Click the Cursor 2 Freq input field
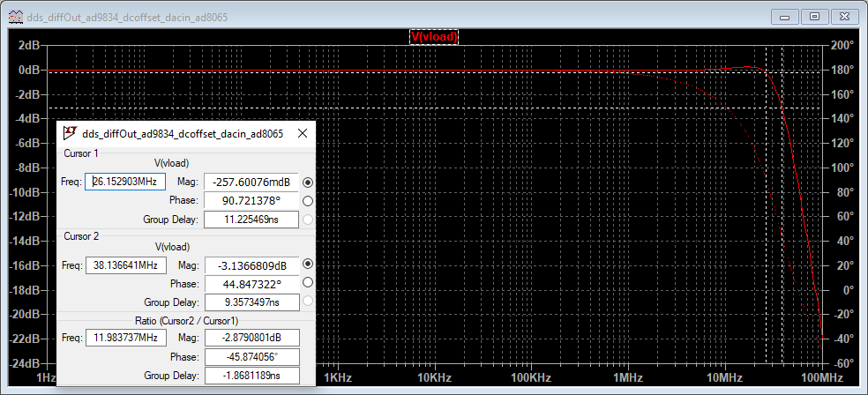 [x=124, y=265]
